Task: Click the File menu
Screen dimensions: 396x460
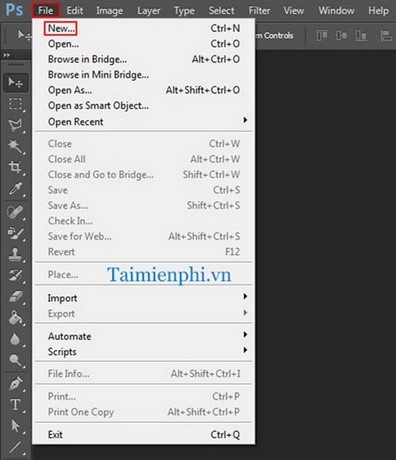Action: click(46, 10)
